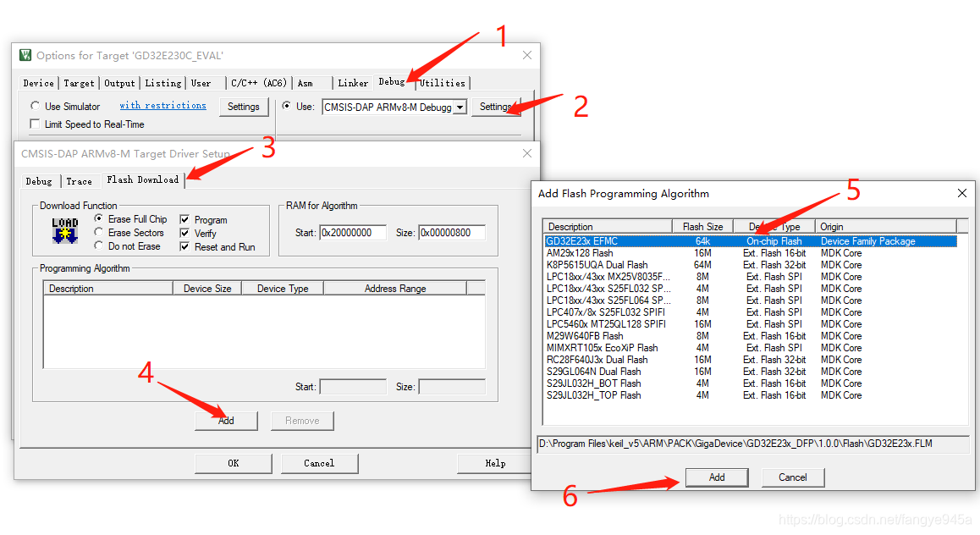Select the Use debugger radio button
The image size is (980, 535).
286,106
